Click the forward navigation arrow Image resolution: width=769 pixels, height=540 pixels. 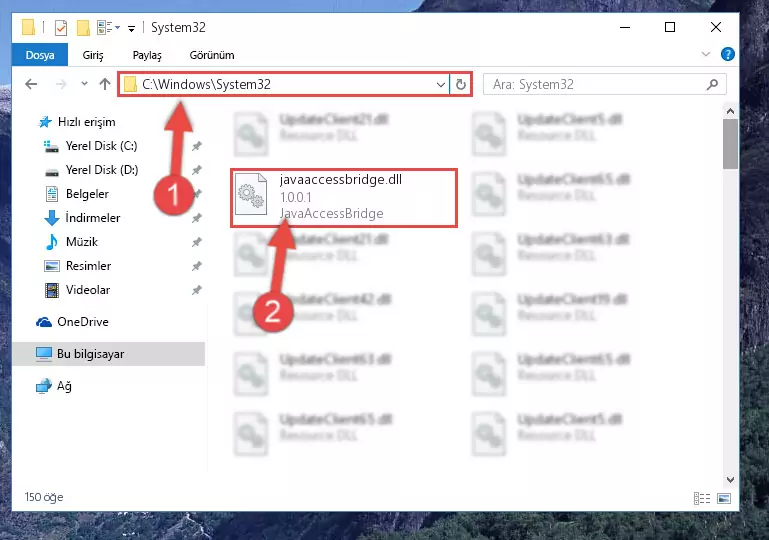pos(61,84)
